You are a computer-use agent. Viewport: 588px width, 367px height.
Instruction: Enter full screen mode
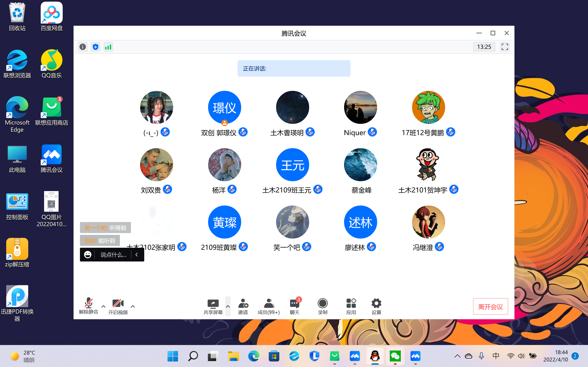coord(505,47)
